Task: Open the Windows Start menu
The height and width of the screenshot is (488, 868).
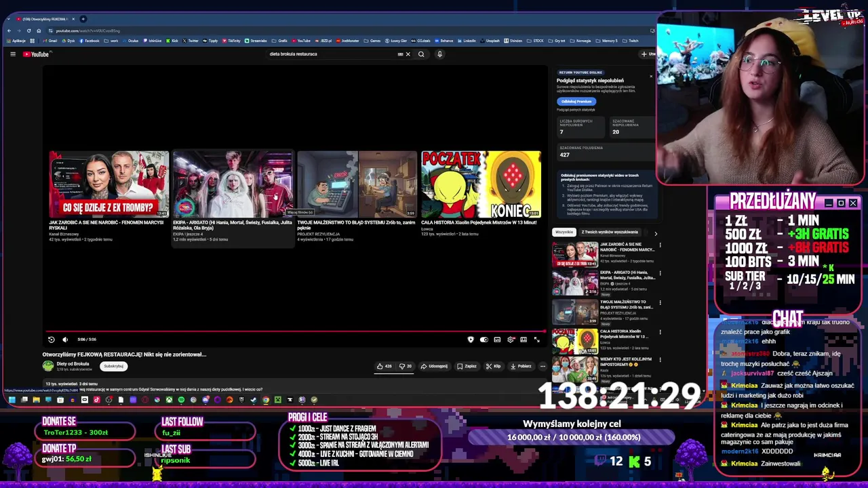Action: coord(12,400)
